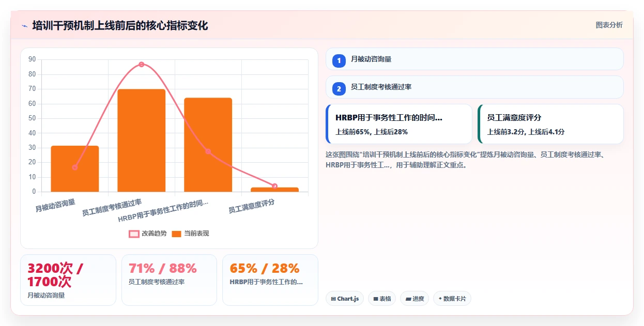This screenshot has width=644, height=326.
Task: Select list item 2 员工制度考核通过率
Action: pyautogui.click(x=474, y=87)
